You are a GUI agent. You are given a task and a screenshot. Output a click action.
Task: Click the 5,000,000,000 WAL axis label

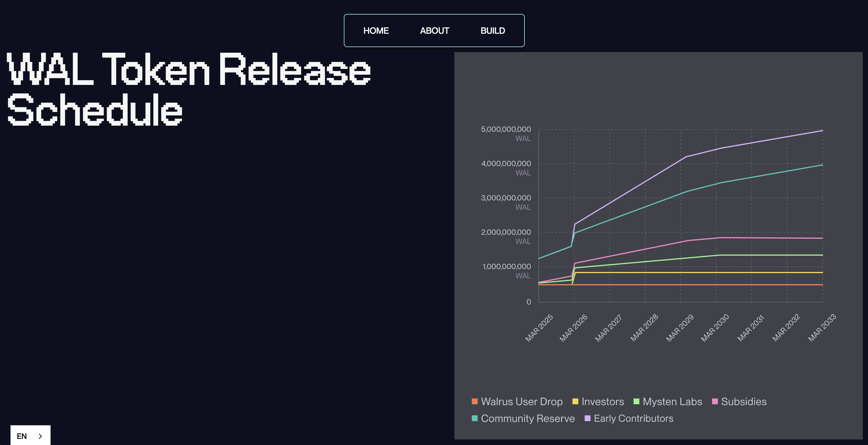[x=506, y=129]
